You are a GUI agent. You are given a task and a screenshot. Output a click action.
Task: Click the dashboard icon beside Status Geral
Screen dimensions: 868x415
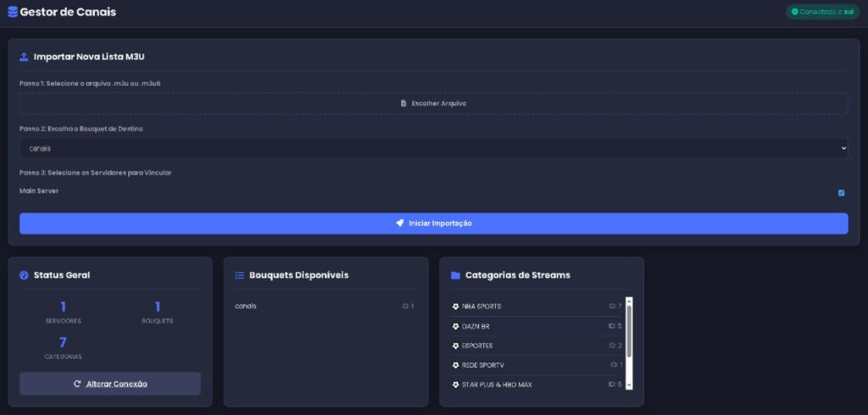point(24,275)
